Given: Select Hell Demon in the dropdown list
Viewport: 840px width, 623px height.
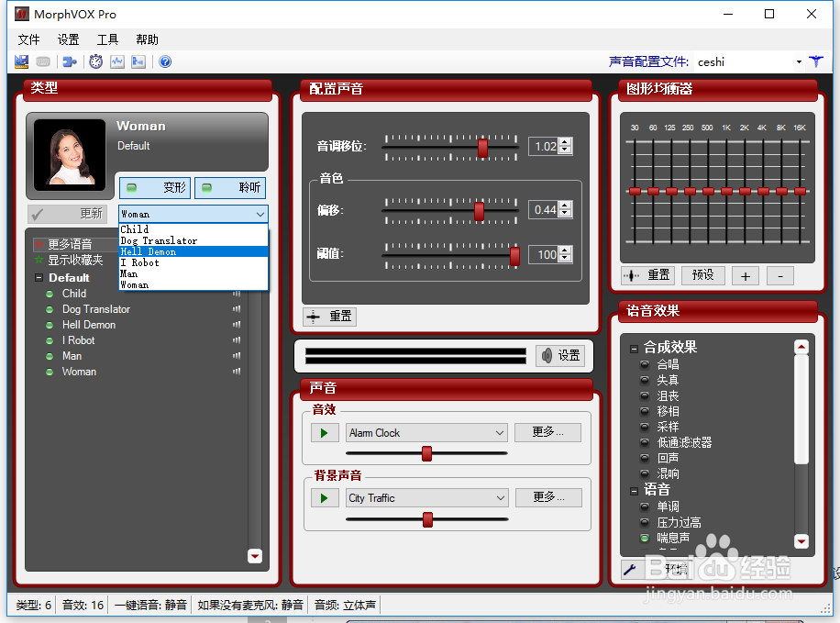Looking at the screenshot, I should tap(193, 251).
